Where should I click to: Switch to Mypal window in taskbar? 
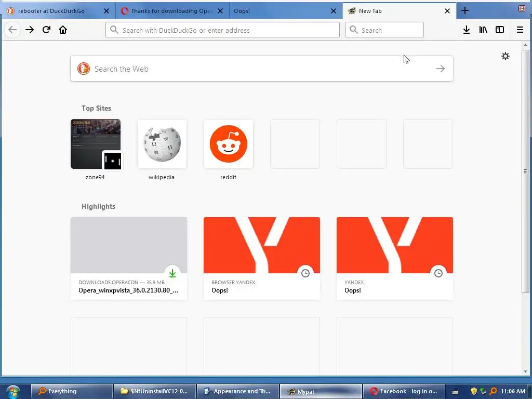[321, 391]
